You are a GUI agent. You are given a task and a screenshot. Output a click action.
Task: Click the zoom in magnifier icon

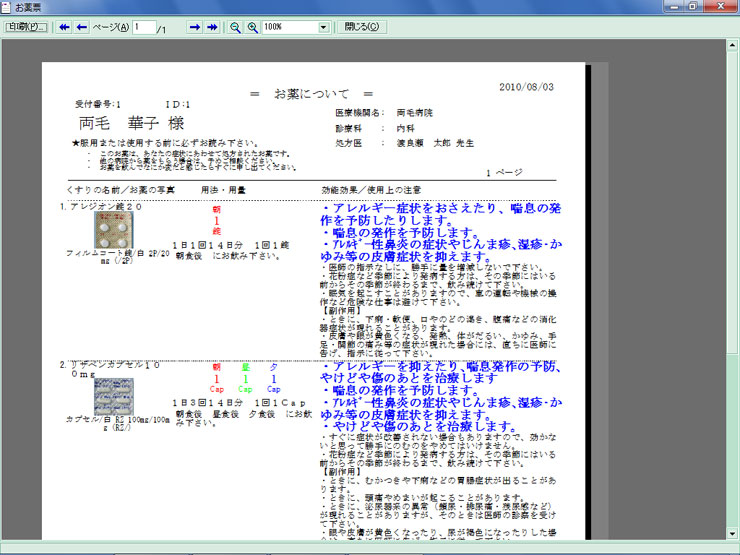coord(252,27)
